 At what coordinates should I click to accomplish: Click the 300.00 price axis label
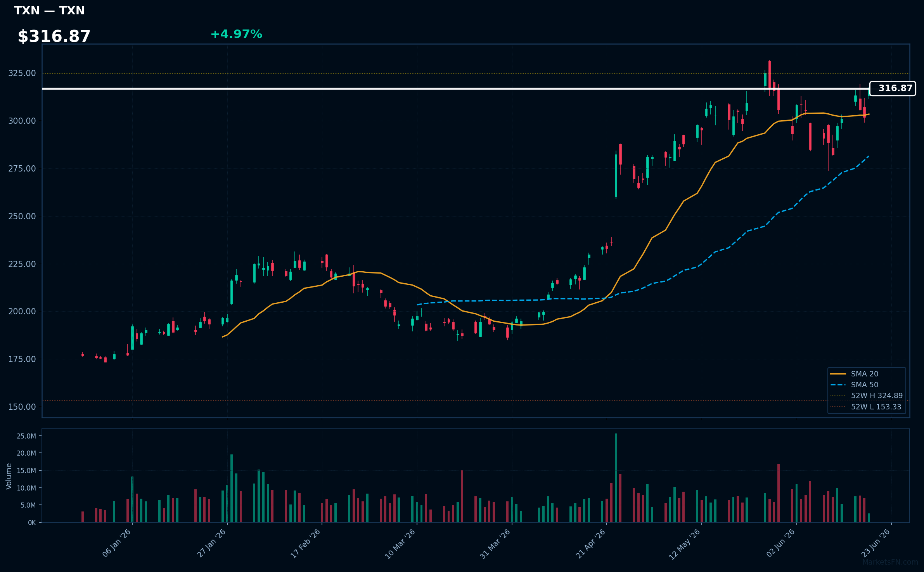coord(22,121)
